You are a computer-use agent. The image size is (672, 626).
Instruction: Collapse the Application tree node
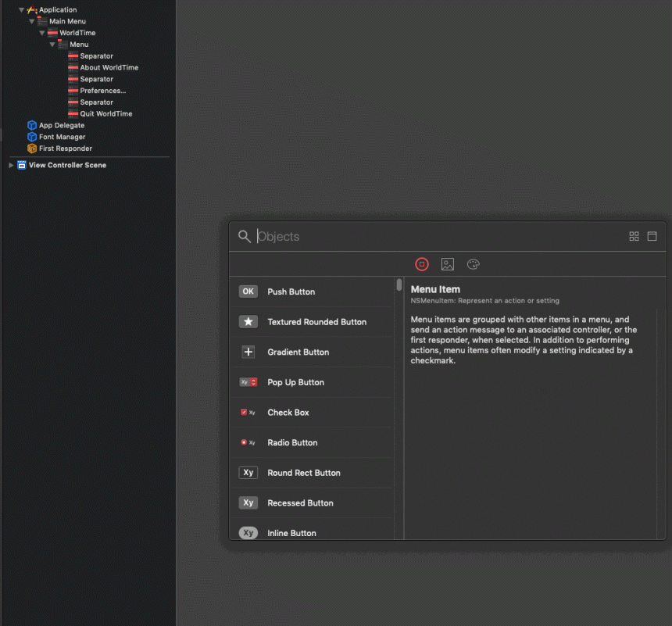[x=21, y=10]
